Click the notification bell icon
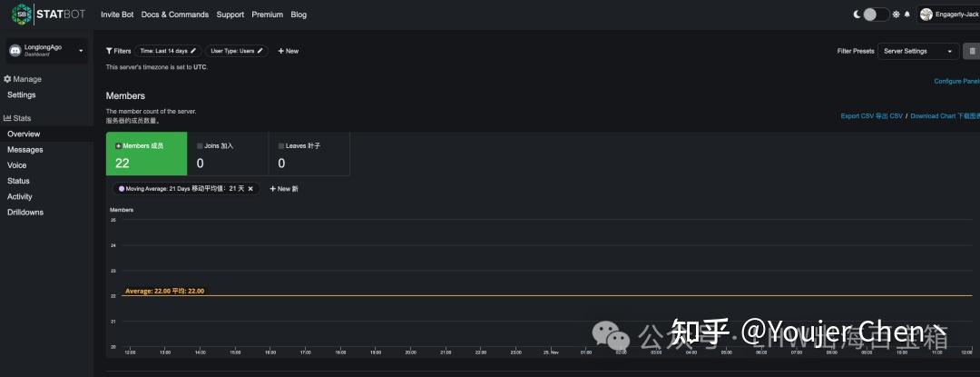The image size is (980, 377). point(906,15)
